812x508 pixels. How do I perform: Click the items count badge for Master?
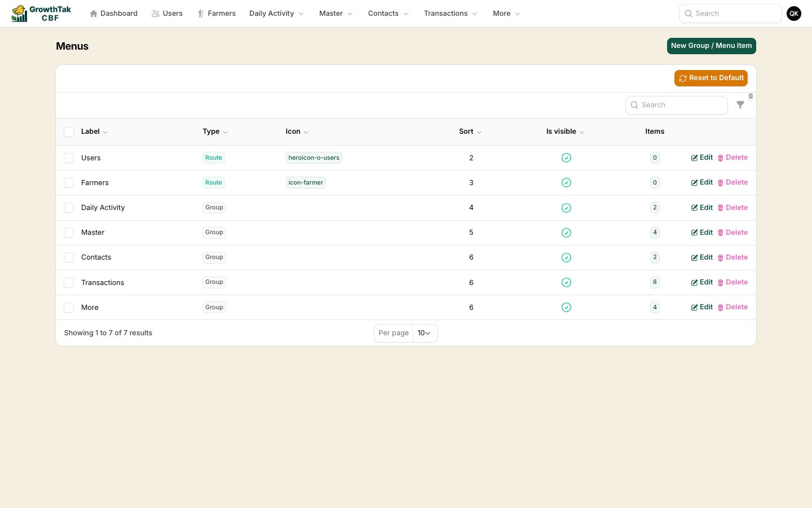[x=655, y=233]
